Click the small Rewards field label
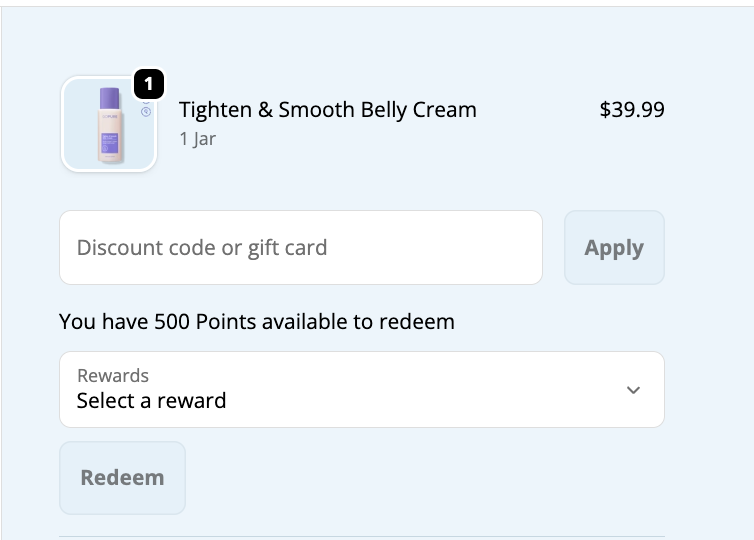 (x=113, y=376)
